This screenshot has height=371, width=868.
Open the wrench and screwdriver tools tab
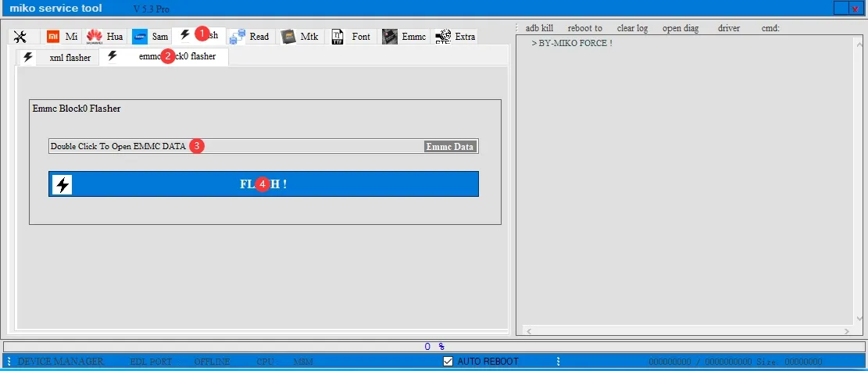(x=21, y=37)
